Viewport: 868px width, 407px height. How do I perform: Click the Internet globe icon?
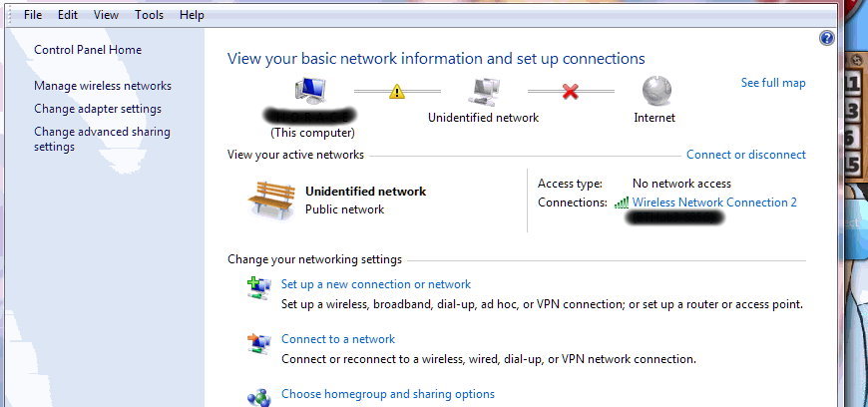click(x=654, y=91)
